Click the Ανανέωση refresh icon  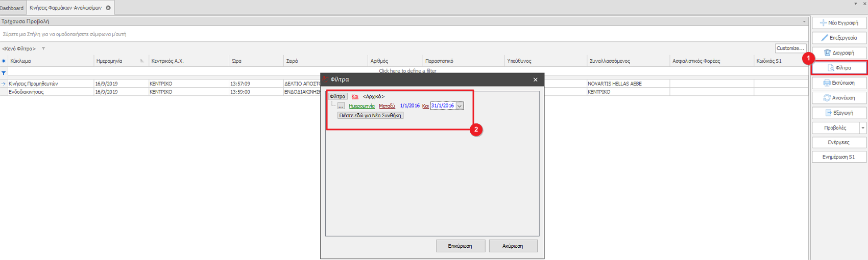coord(827,98)
